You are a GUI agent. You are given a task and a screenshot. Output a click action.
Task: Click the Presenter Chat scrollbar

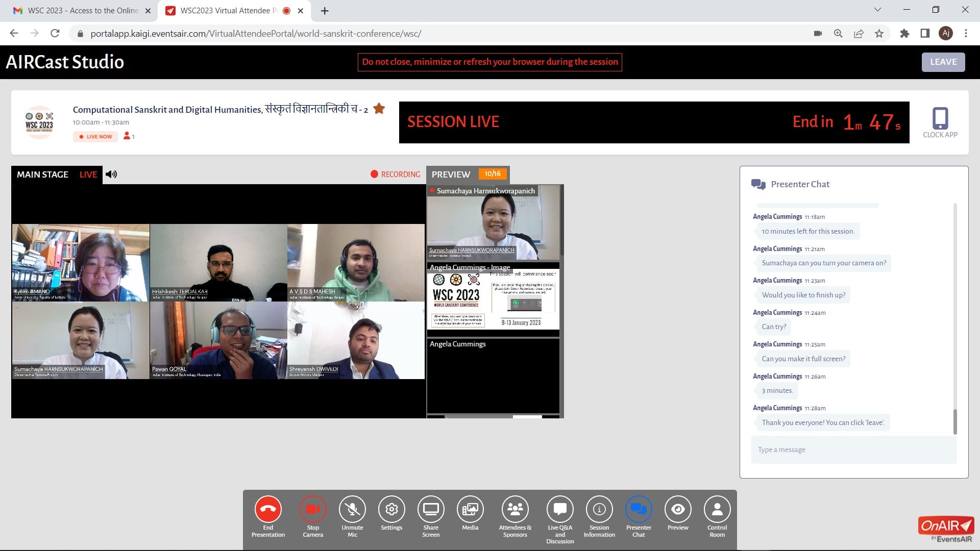point(954,421)
